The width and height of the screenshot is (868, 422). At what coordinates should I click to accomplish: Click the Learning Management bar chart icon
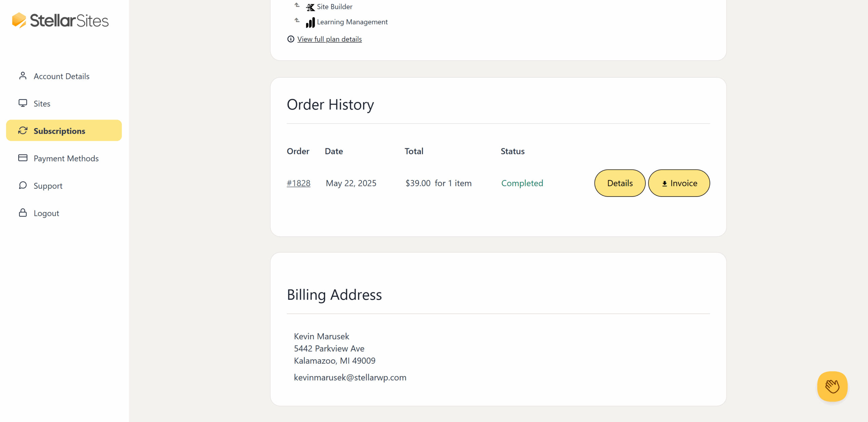pos(310,22)
